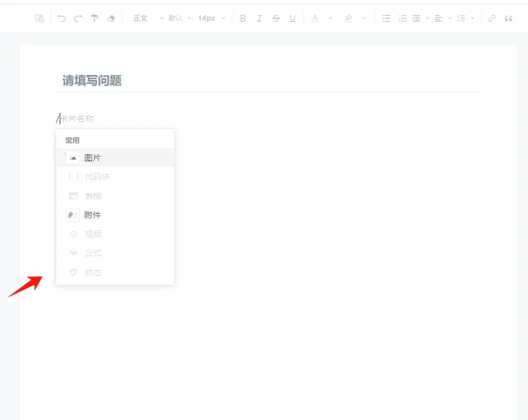
Task: Click the 请填写问题 title field
Action: [268, 80]
